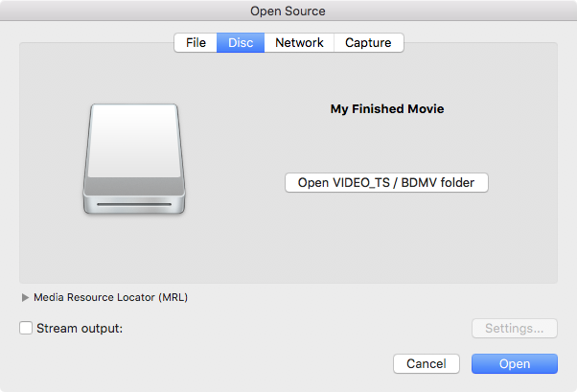Go to the Capture tab

[368, 43]
